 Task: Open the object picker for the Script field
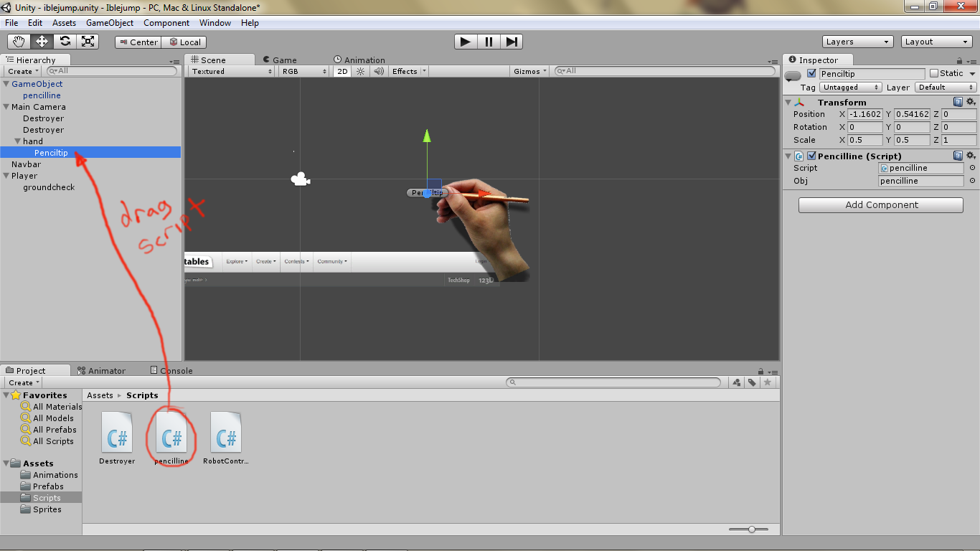[972, 168]
